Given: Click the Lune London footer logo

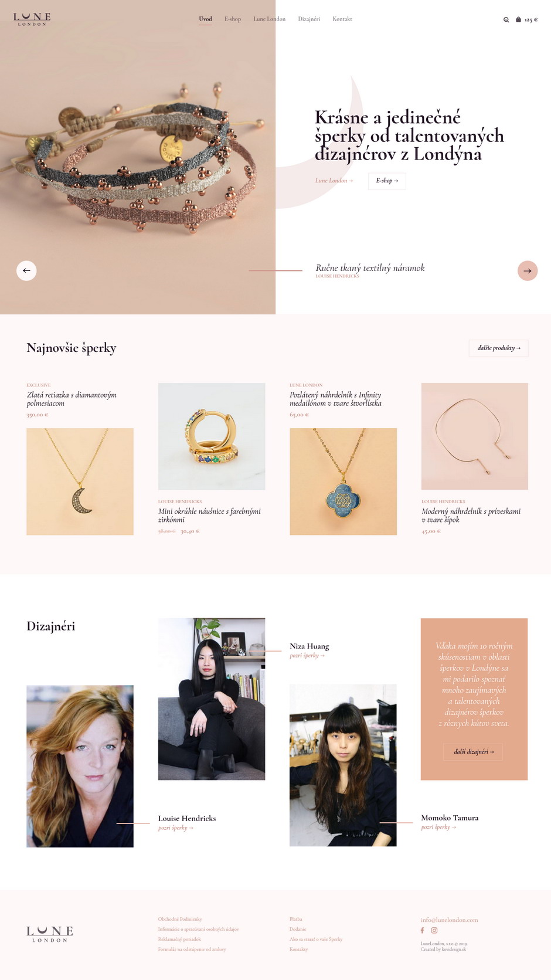Looking at the screenshot, I should (x=50, y=934).
